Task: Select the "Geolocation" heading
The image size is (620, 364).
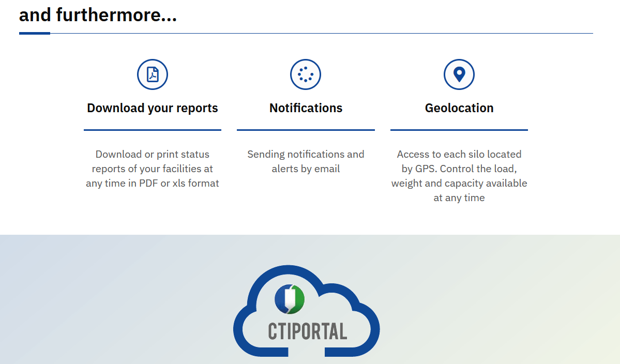Action: tap(459, 108)
